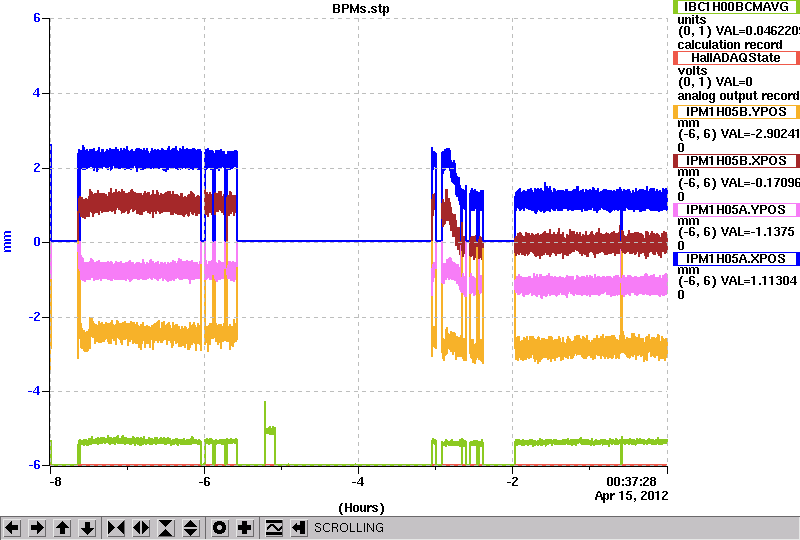Shift plot down using the down-arrow icon
This screenshot has height=540, width=800.
[x=87, y=528]
